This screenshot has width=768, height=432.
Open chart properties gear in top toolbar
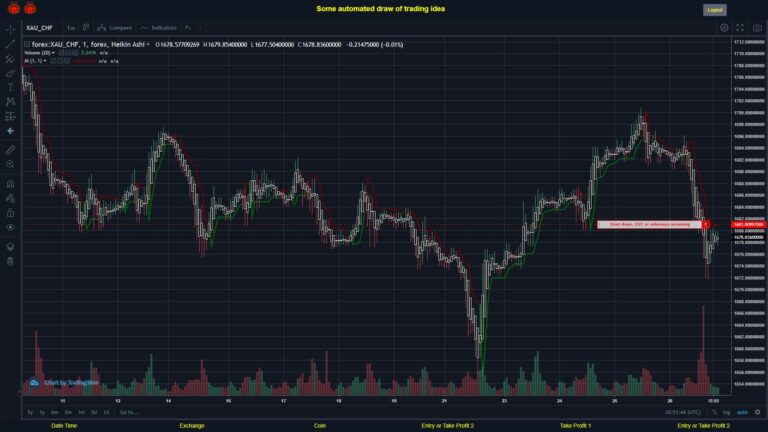pyautogui.click(x=724, y=28)
